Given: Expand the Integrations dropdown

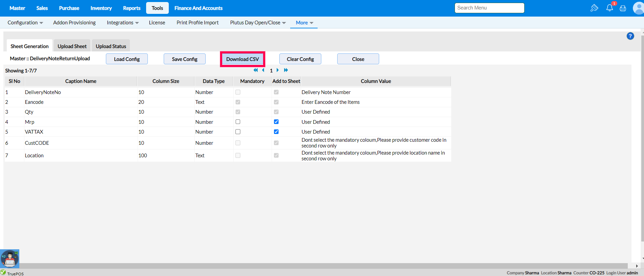Looking at the screenshot, I should (123, 23).
